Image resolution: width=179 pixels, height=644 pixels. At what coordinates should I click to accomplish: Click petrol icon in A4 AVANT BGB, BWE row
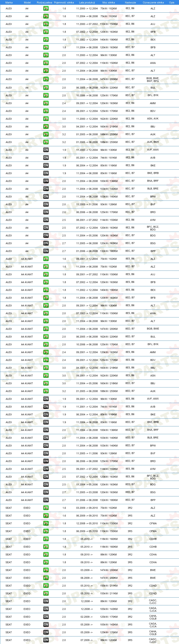(46, 329)
